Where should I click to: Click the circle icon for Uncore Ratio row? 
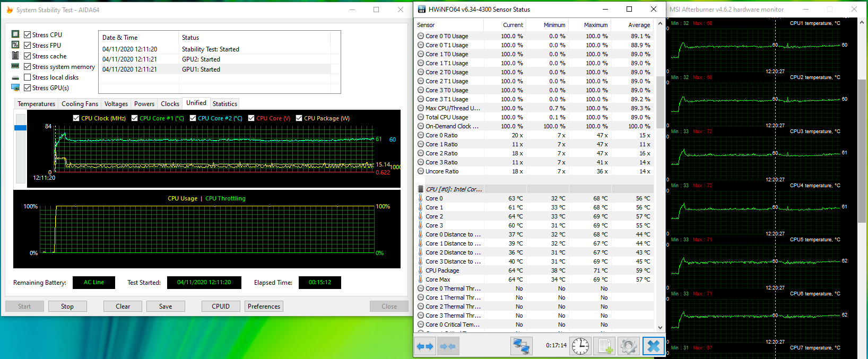tap(421, 171)
